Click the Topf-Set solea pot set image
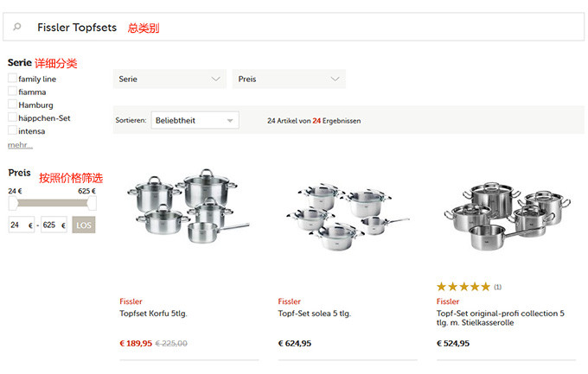 click(x=348, y=218)
